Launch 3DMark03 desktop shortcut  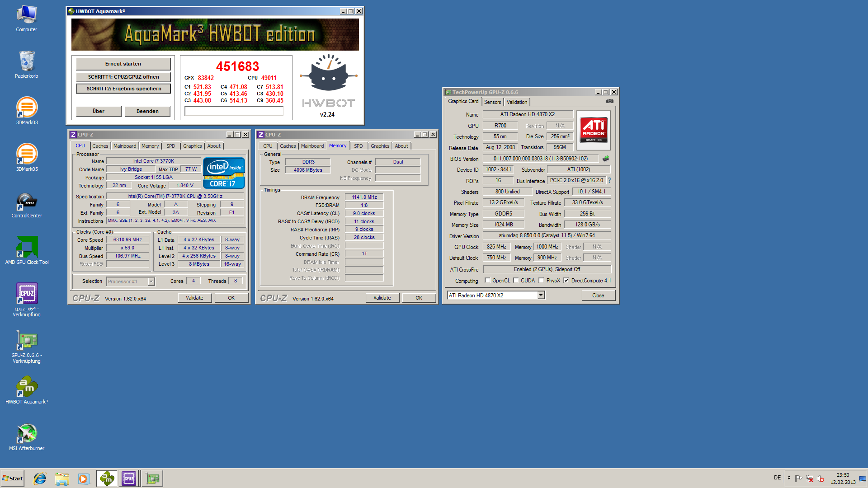click(x=27, y=111)
